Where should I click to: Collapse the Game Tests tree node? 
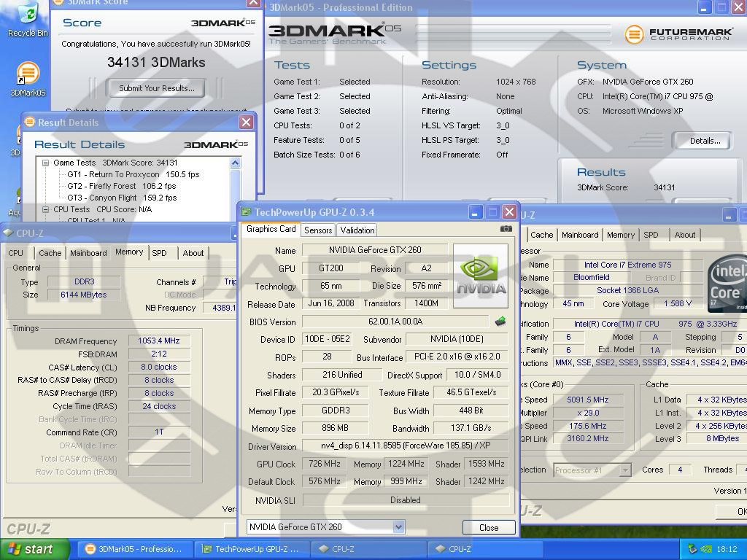click(x=46, y=163)
